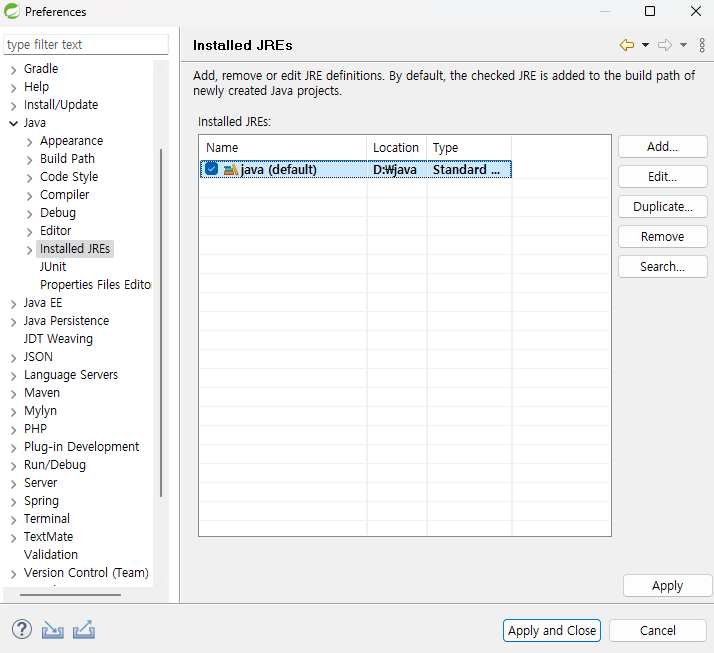Expand the Editor subtree arrow
Image resolution: width=714 pixels, height=653 pixels.
point(30,232)
